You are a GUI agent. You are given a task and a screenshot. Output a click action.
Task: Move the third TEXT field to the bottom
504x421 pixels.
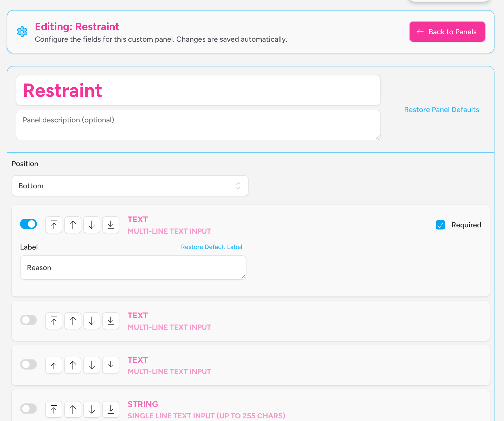click(110, 365)
